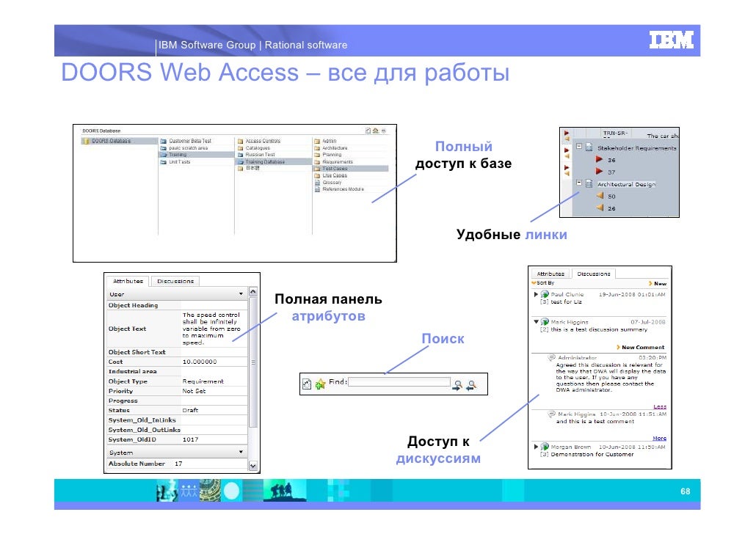Click the orange in-link arrow labeled 26
Viewport: 756px width, 534px height.
click(x=600, y=208)
